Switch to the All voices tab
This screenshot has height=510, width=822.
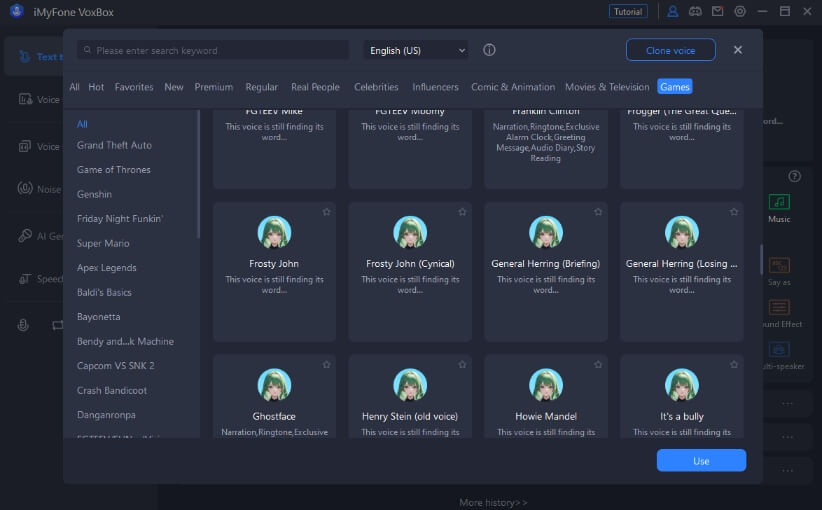click(x=74, y=87)
